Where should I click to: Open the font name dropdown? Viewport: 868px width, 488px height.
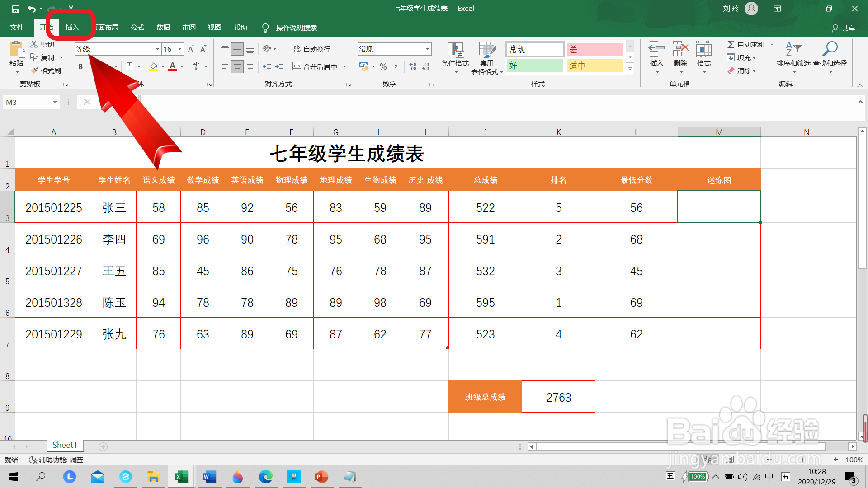click(158, 49)
